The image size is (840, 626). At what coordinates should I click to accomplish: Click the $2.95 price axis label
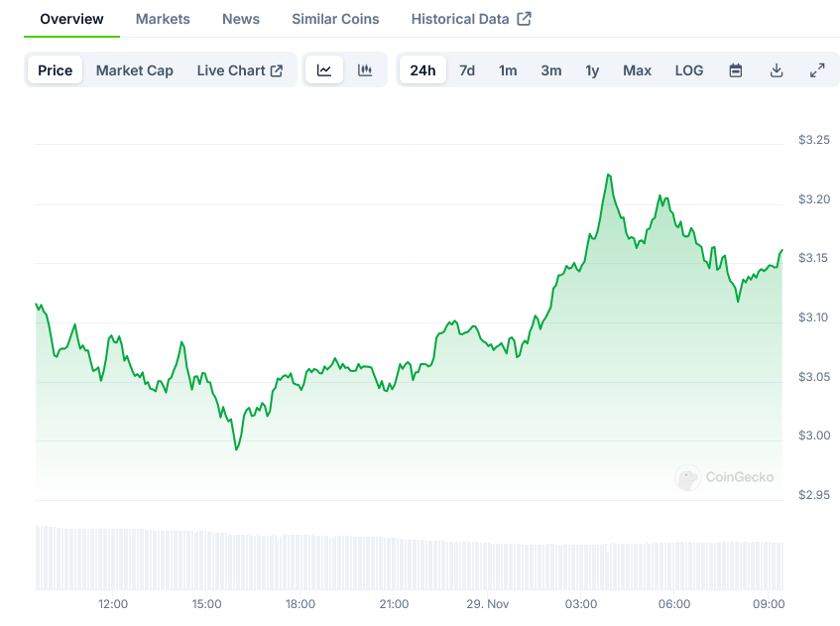click(x=814, y=495)
